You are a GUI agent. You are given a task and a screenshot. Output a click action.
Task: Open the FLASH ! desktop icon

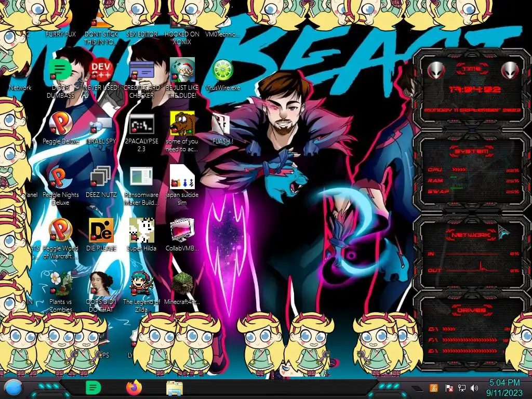coord(221,124)
